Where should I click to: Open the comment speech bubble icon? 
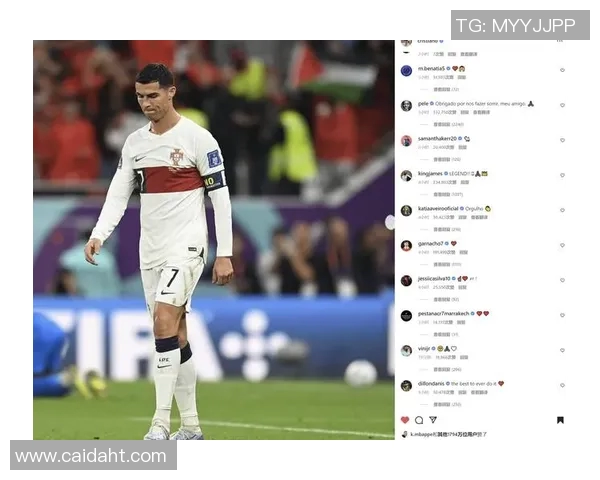click(x=419, y=420)
